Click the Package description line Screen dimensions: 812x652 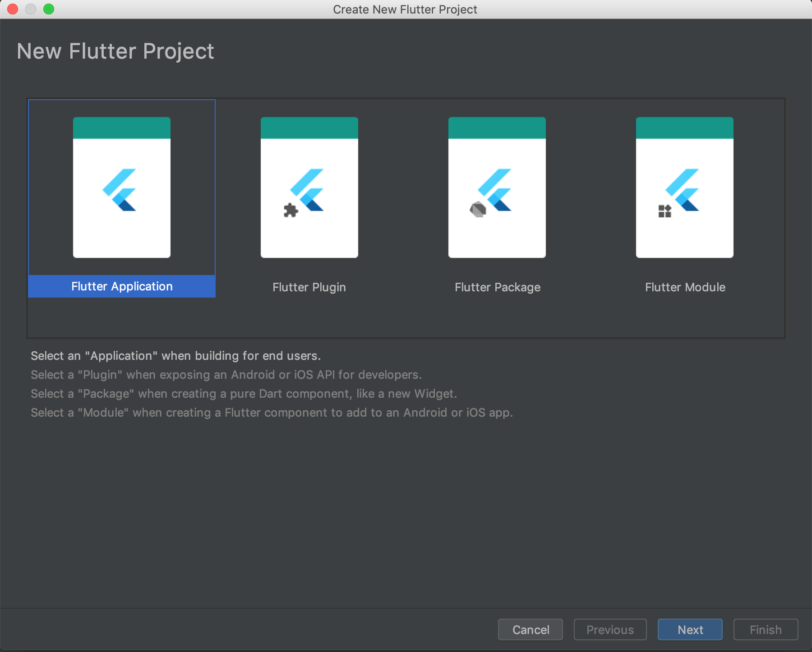[244, 394]
